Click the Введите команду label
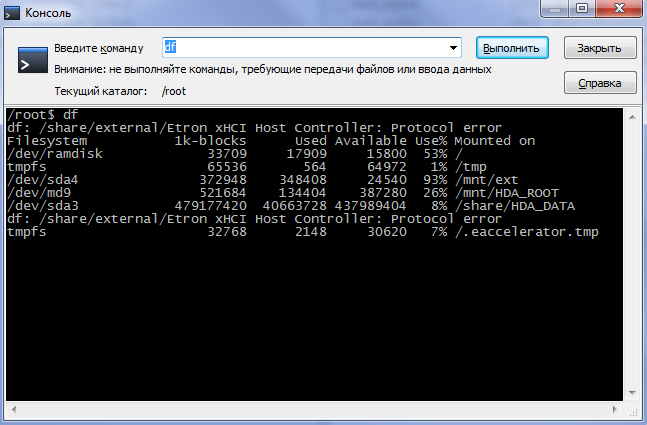 (99, 48)
